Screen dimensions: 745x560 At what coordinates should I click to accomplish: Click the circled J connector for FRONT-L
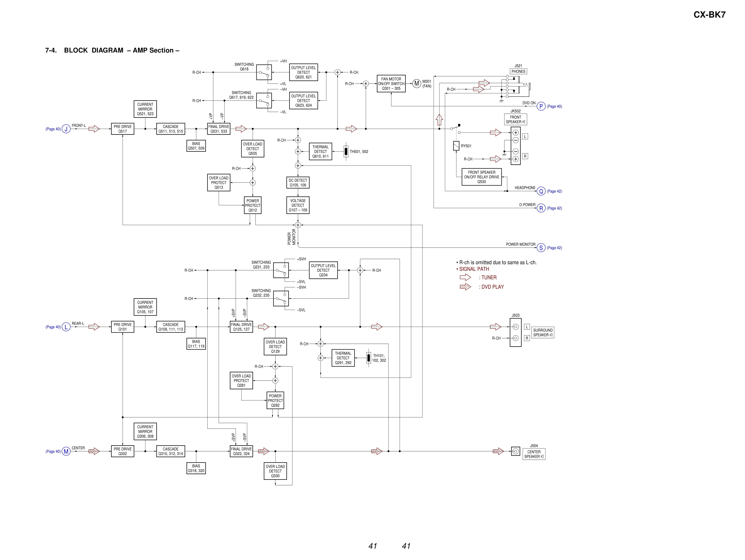(66, 129)
